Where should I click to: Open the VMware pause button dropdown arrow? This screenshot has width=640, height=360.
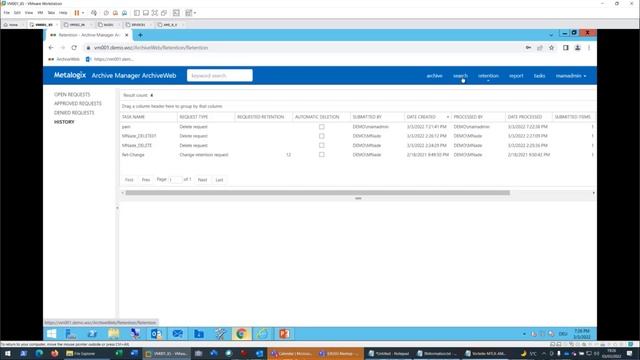click(x=83, y=13)
